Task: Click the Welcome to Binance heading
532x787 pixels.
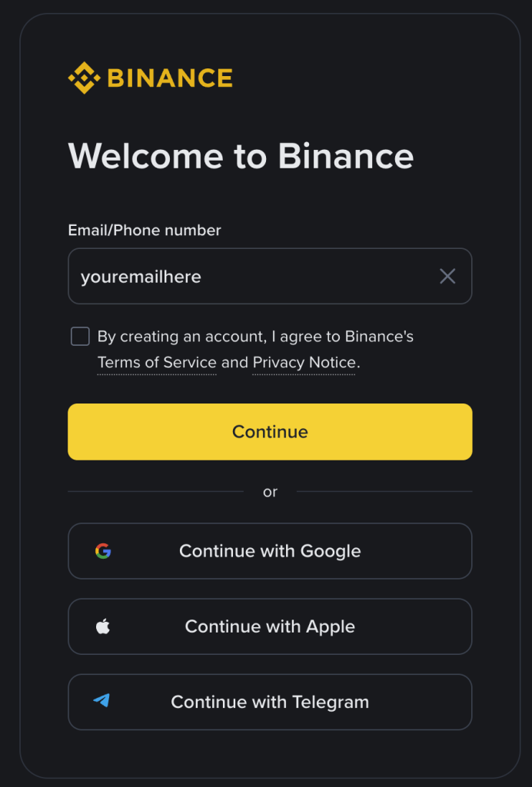Action: tap(241, 156)
